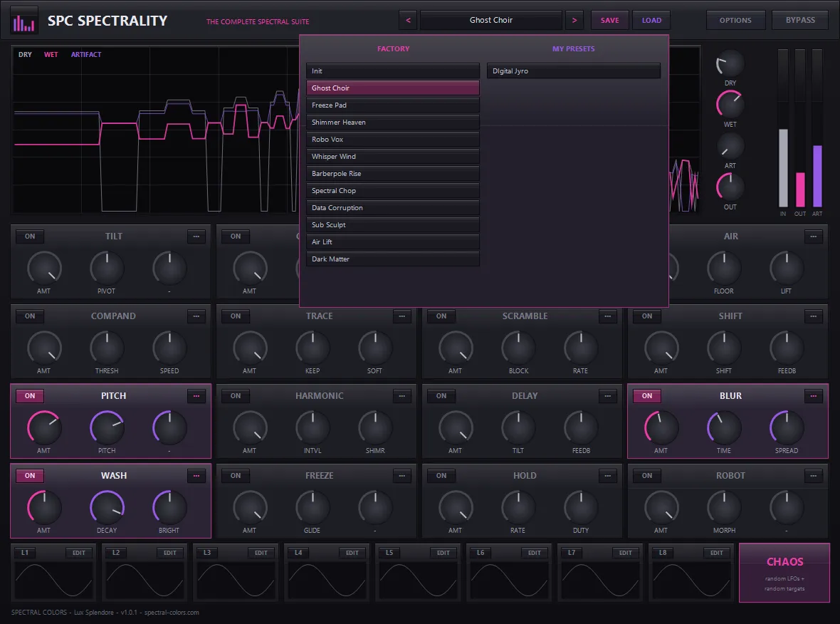Open the DELAY module options menu
This screenshot has height=624, width=840.
(x=608, y=396)
